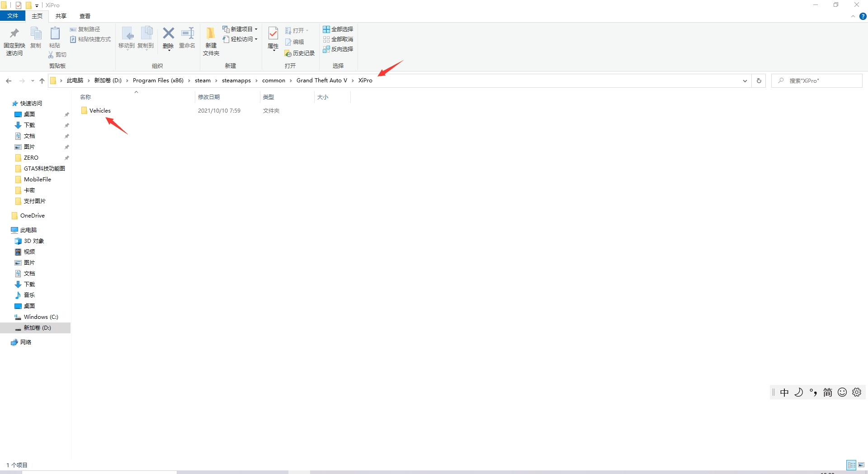Go up one directory level
The image size is (868, 474).
tap(42, 81)
